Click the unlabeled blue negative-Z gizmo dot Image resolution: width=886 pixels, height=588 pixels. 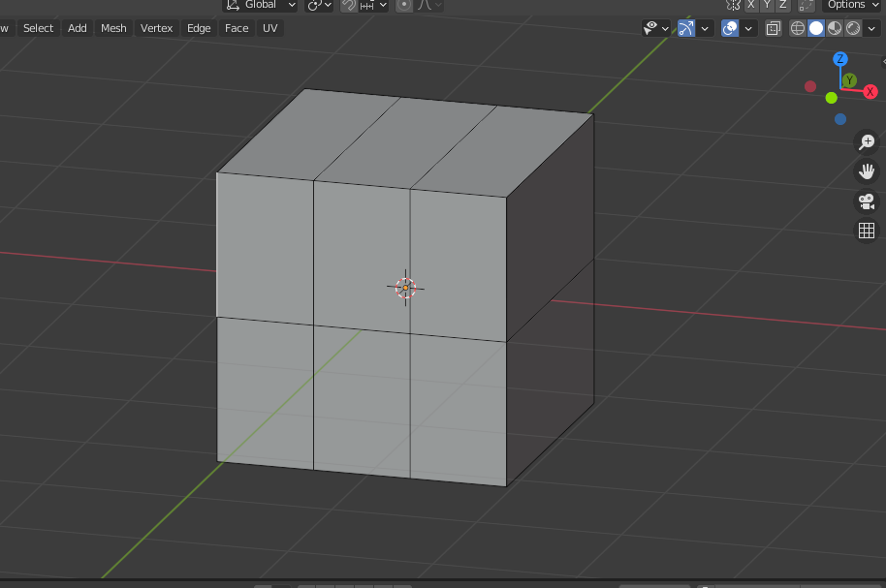(840, 119)
